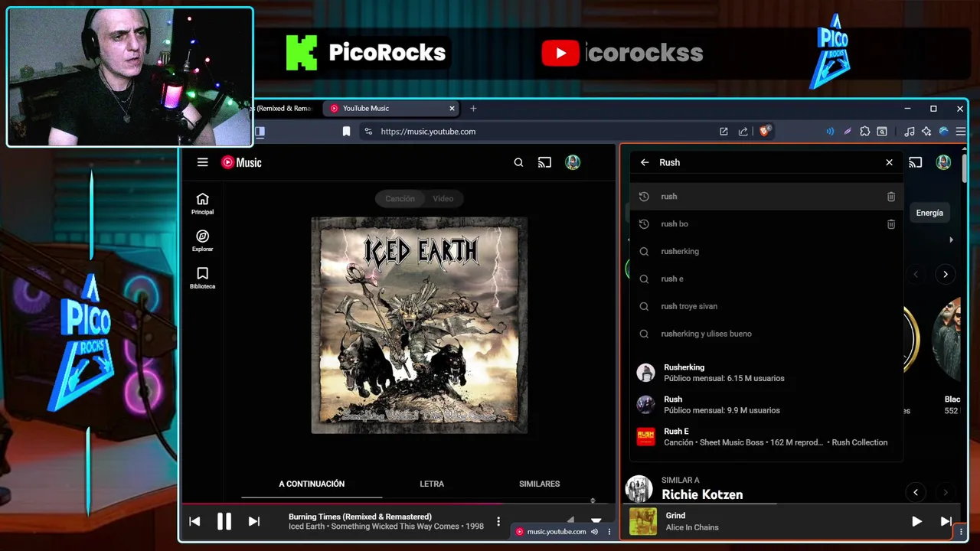Skip to previous track in left player

tap(194, 521)
